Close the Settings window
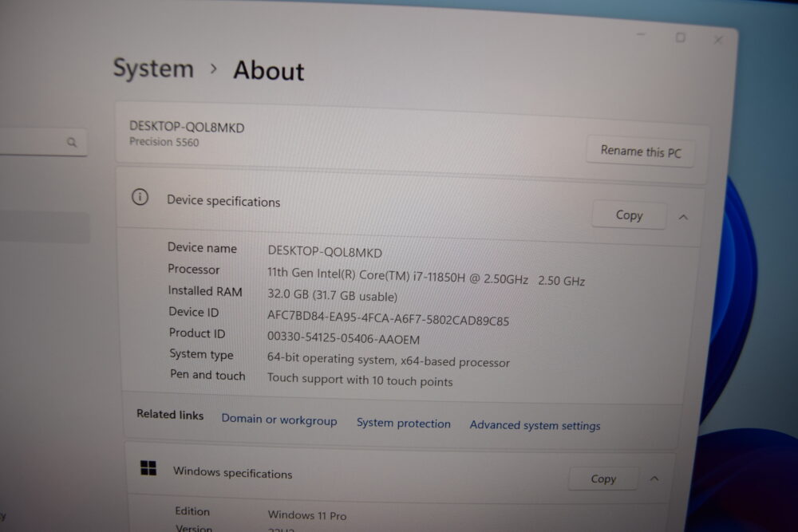The width and height of the screenshot is (798, 532). (718, 40)
